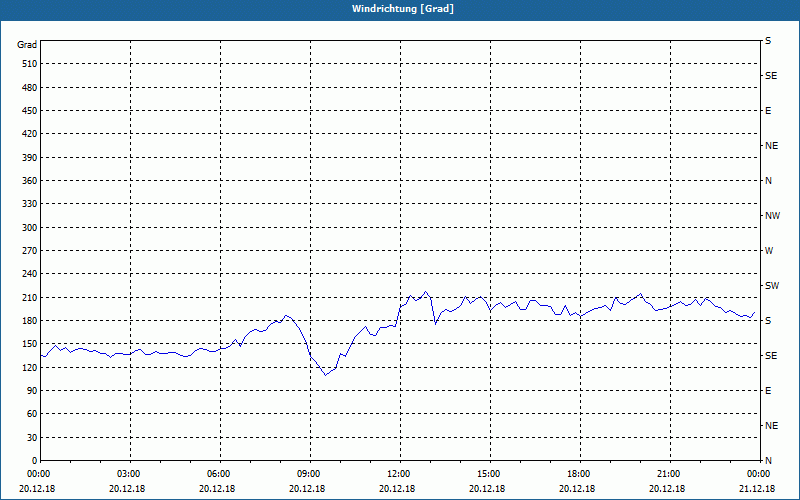The image size is (800, 500).
Task: Click the 360 degree y-axis label
Action: 30,181
